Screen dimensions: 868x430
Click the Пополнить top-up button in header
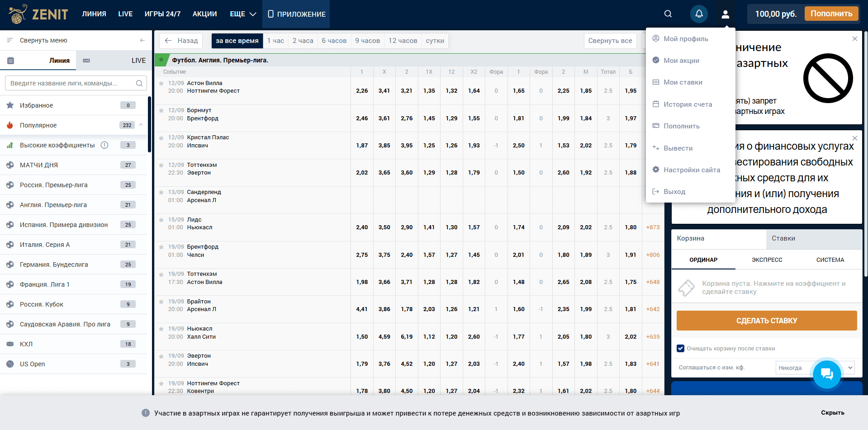coord(831,14)
